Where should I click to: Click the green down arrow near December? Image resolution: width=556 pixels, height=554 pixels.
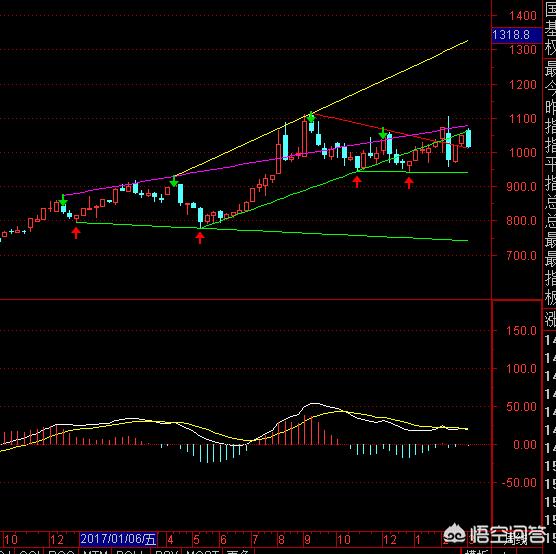point(383,133)
